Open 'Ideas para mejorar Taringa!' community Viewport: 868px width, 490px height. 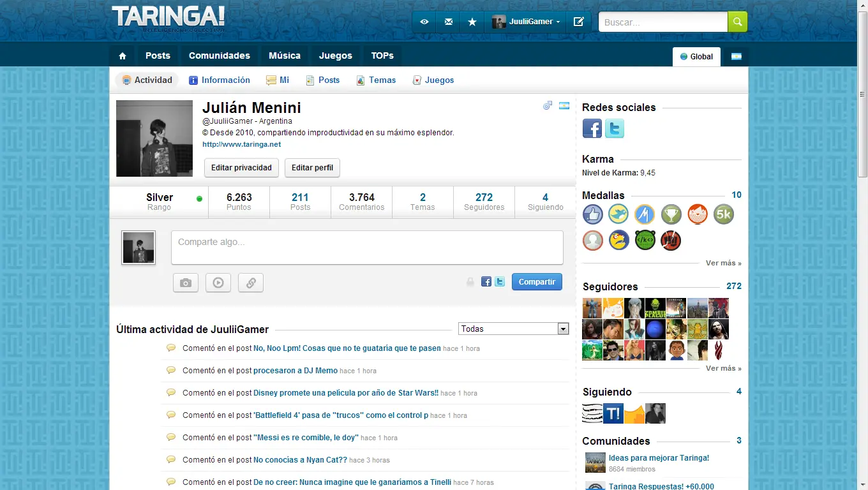pos(659,458)
